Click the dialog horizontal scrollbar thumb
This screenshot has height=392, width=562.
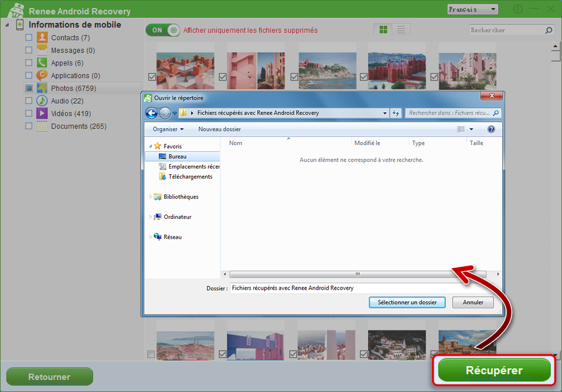[357, 274]
